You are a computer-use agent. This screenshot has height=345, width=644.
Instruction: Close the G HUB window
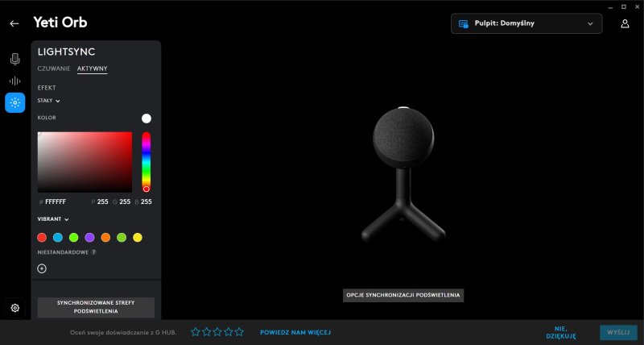click(x=636, y=6)
